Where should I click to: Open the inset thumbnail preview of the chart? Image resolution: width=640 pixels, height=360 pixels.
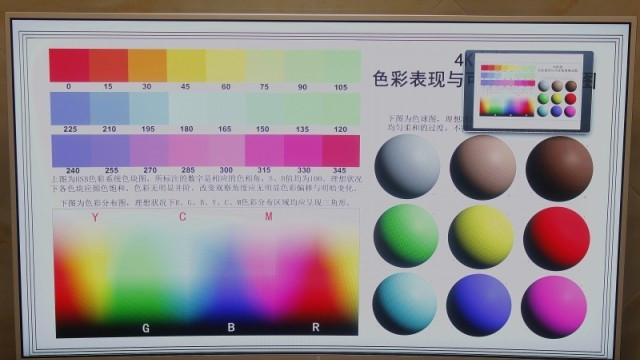click(x=529, y=91)
